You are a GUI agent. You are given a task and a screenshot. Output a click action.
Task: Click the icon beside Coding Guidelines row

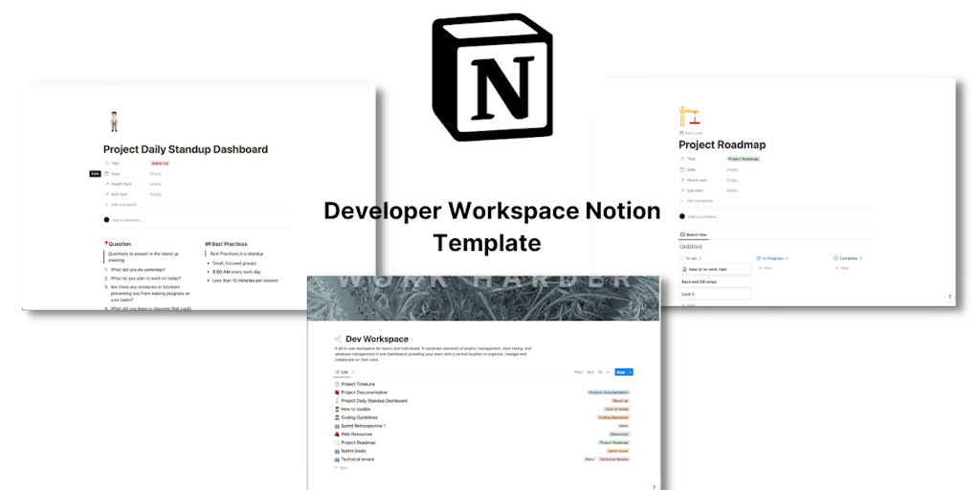click(x=337, y=417)
